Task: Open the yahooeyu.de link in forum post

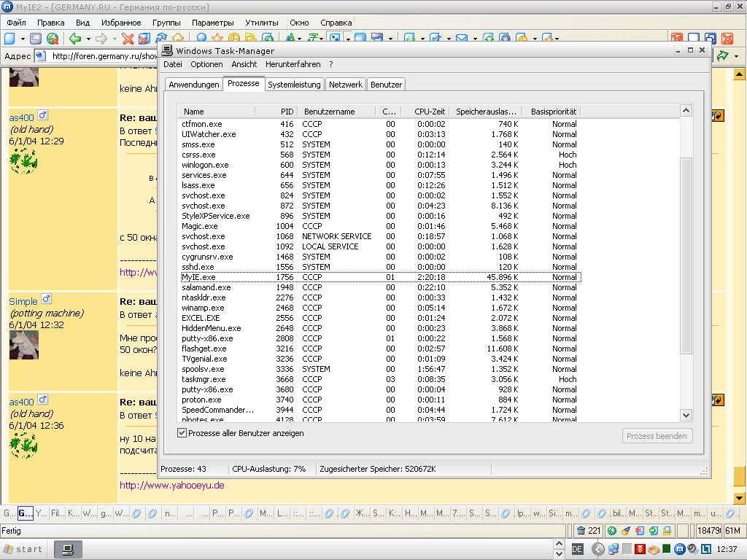Action: click(171, 485)
